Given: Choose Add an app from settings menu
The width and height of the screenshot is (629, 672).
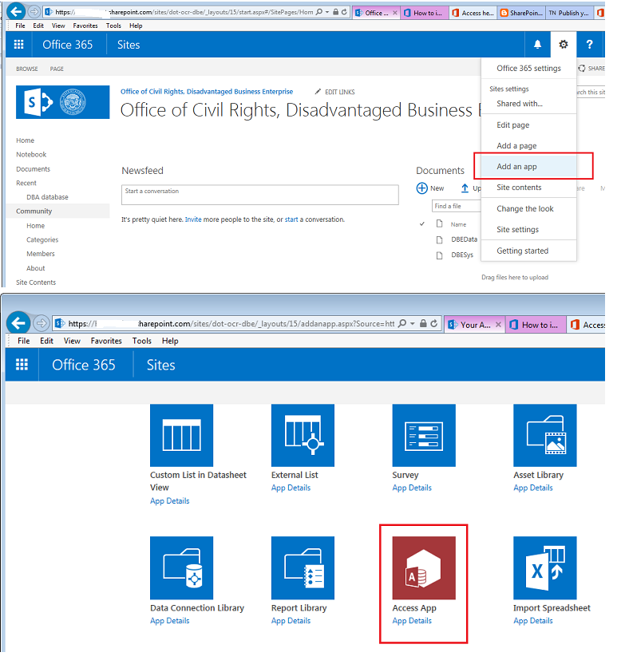Looking at the screenshot, I should coord(528,166).
